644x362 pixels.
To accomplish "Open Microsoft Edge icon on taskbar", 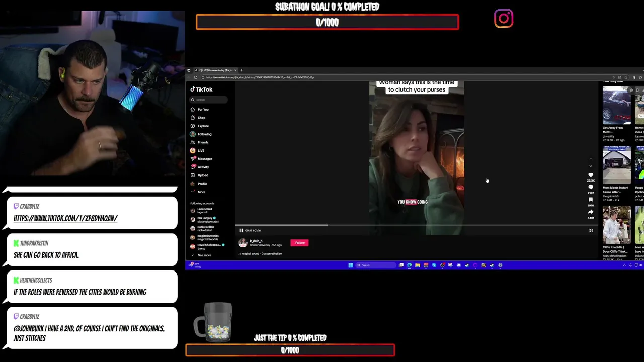I will 409,265.
